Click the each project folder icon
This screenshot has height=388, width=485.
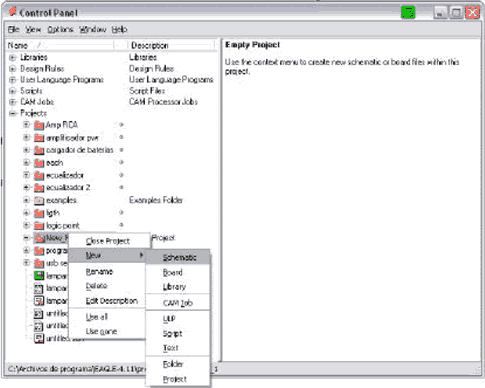pos(39,163)
